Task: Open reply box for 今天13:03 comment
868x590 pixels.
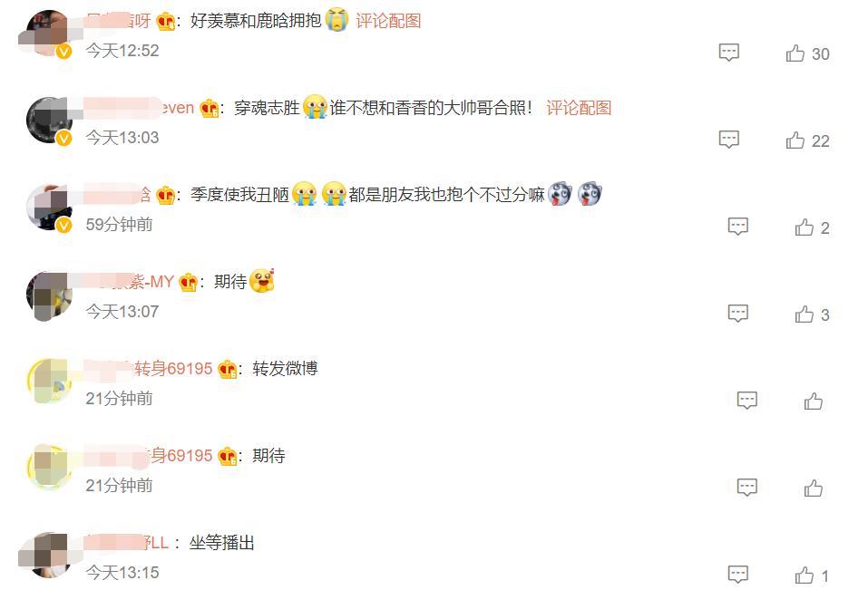Action: [x=728, y=139]
